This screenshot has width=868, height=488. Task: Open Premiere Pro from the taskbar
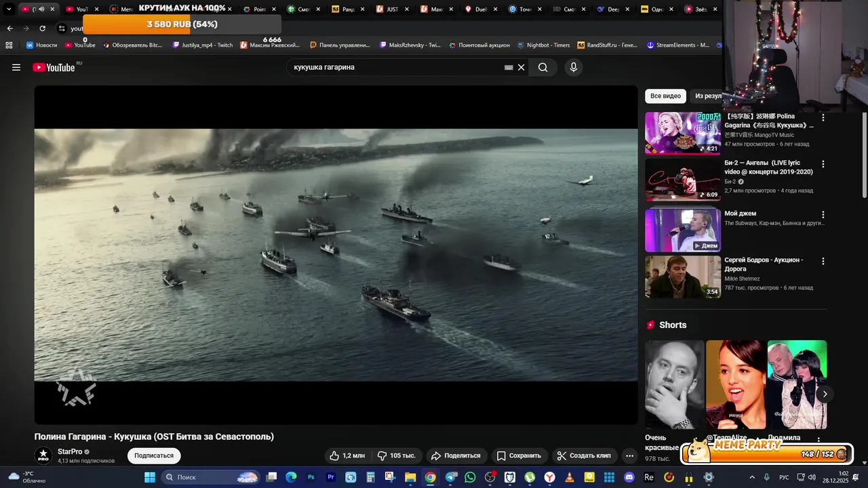pos(331,477)
